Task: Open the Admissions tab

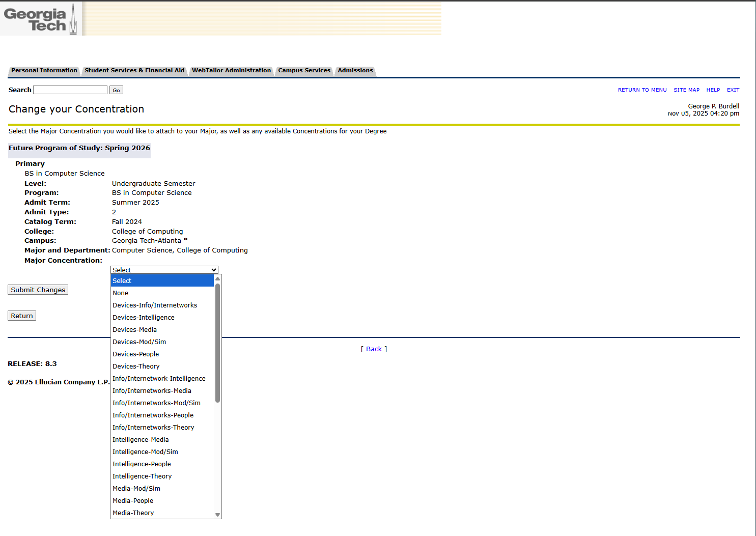Action: [x=355, y=71]
